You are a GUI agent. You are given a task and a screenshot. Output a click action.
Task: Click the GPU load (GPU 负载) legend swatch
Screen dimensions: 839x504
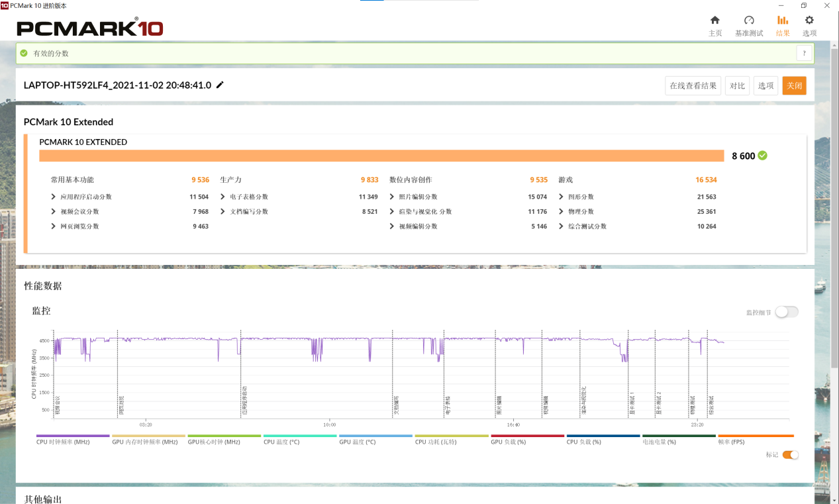[527, 436]
